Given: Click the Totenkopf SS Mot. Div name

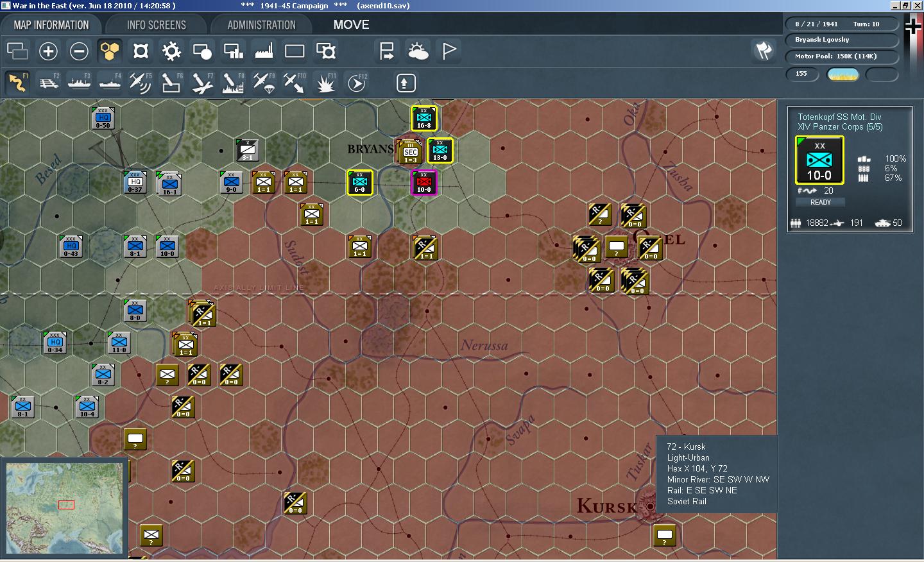Looking at the screenshot, I should click(839, 117).
